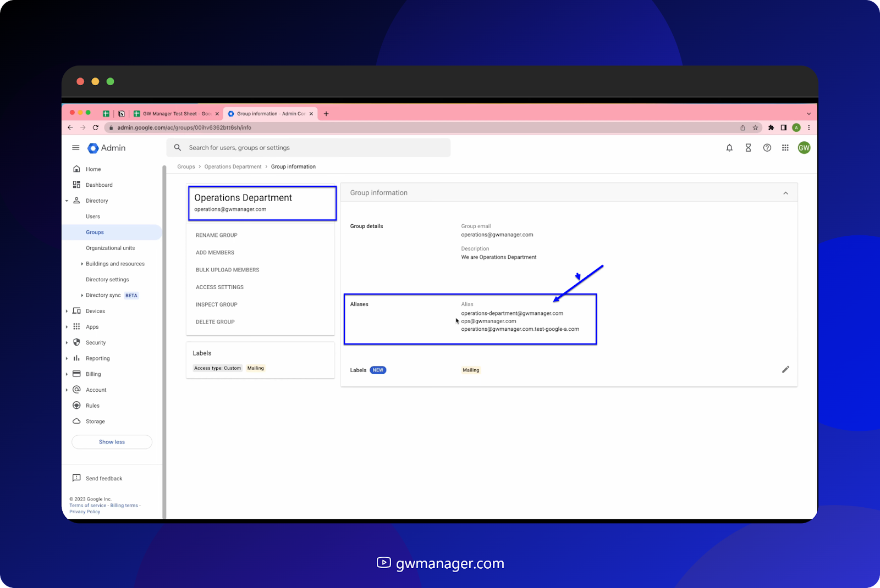Click the first pinned Sheets tab icon

tap(106, 114)
